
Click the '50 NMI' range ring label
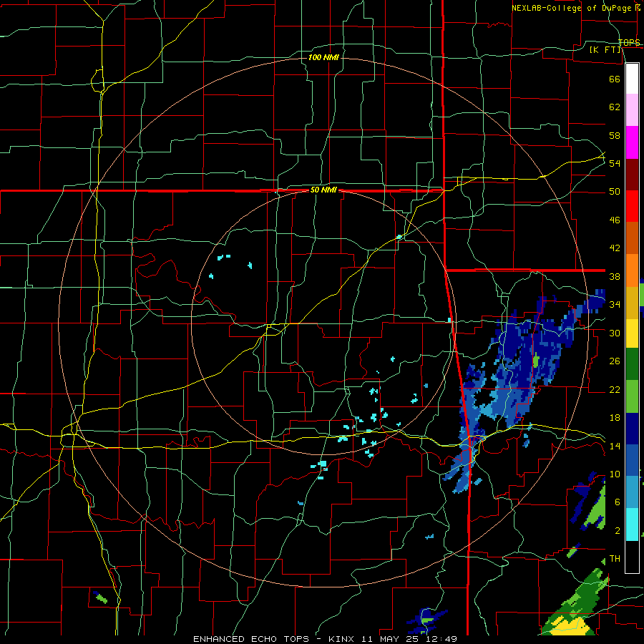click(323, 190)
